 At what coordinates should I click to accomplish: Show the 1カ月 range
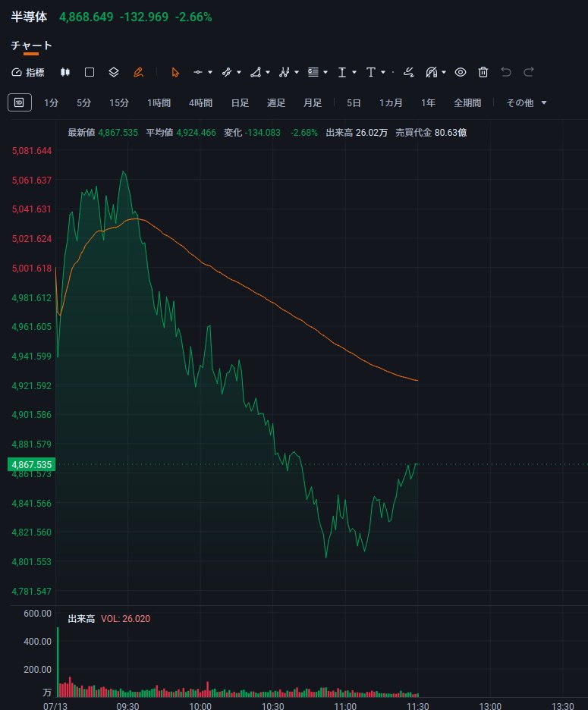click(391, 103)
